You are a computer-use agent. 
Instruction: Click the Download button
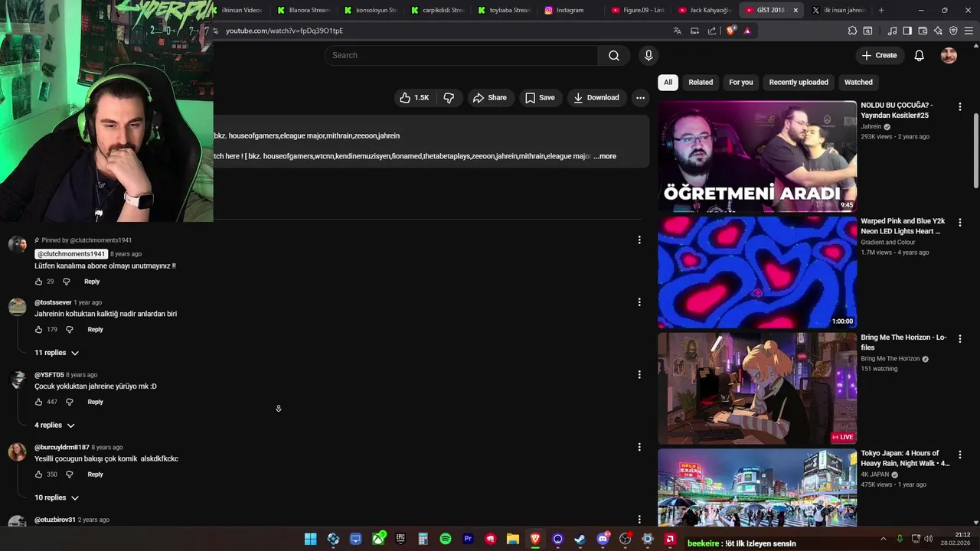coord(596,97)
